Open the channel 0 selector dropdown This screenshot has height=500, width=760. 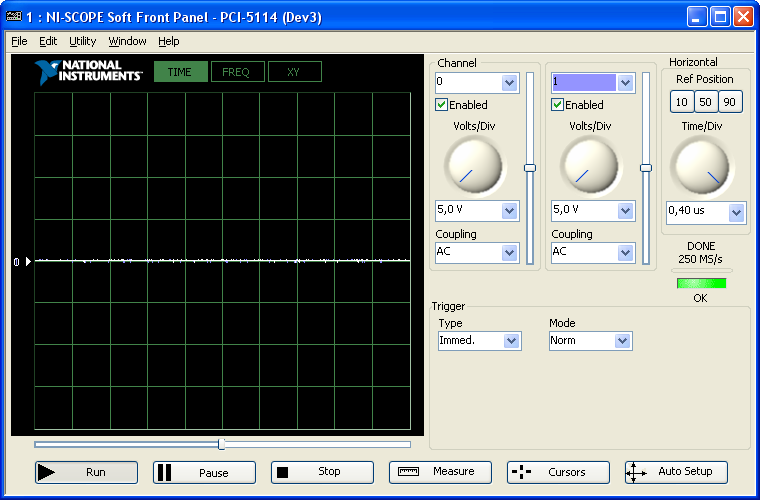[x=509, y=83]
